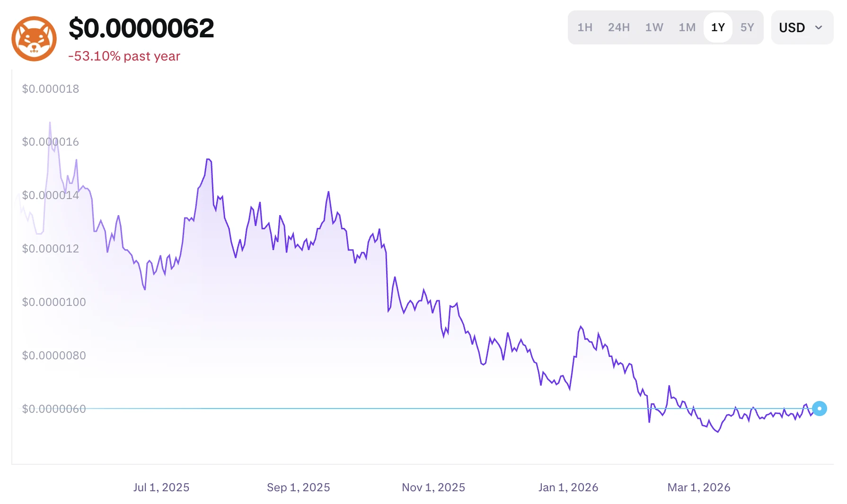Click the currency dropdown chevron arrow
This screenshot has width=847, height=504.
pos(819,27)
